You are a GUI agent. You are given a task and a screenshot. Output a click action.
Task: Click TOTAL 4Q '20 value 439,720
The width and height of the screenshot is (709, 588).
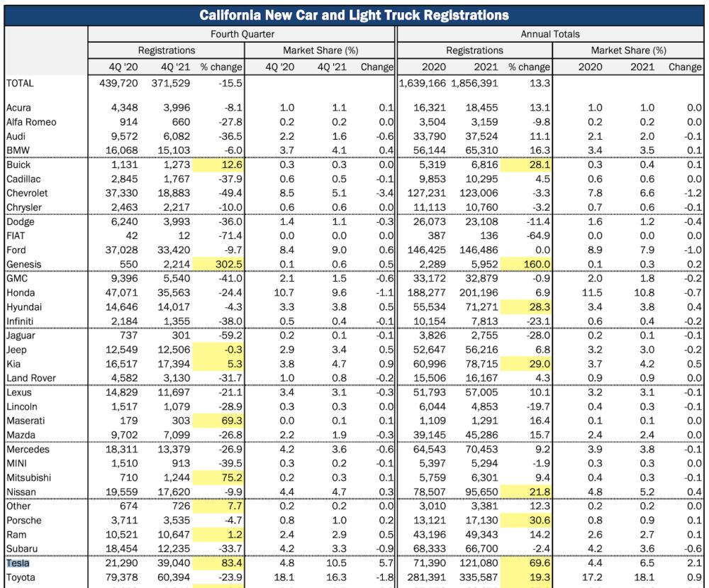click(118, 83)
